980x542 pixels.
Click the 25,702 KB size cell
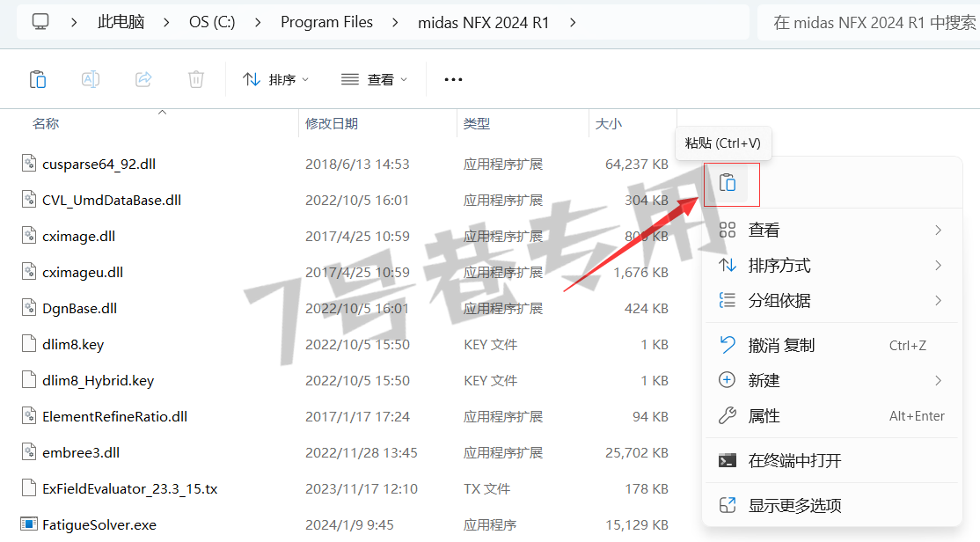637,453
